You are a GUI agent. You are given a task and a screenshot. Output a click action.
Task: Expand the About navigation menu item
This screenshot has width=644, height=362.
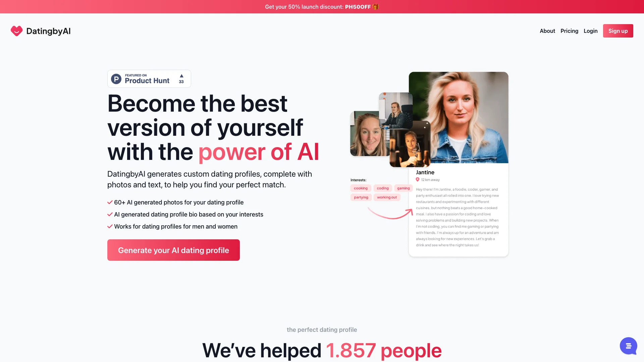click(547, 31)
